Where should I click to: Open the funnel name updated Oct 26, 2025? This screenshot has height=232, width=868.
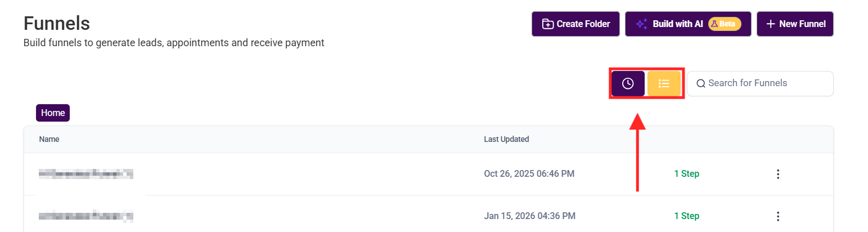[x=86, y=174]
